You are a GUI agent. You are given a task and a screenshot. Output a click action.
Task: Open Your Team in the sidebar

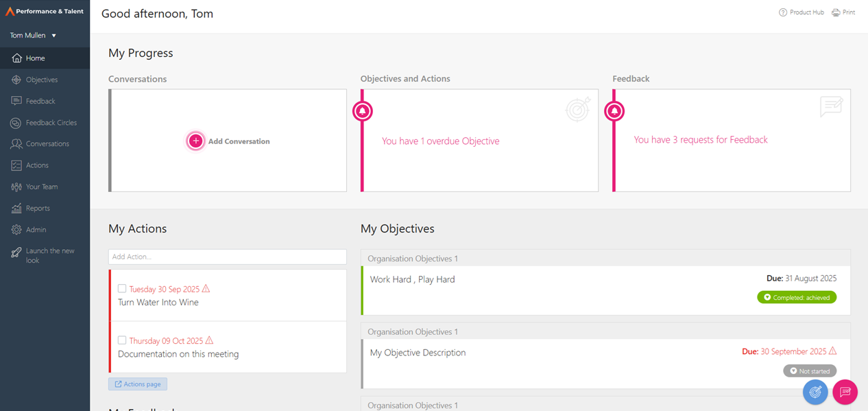click(x=41, y=187)
